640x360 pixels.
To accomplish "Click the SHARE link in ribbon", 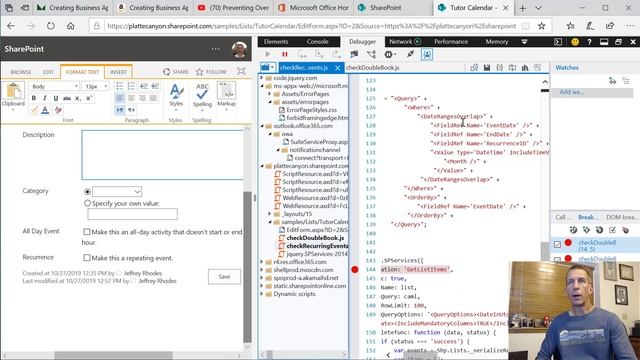I will 176,72.
